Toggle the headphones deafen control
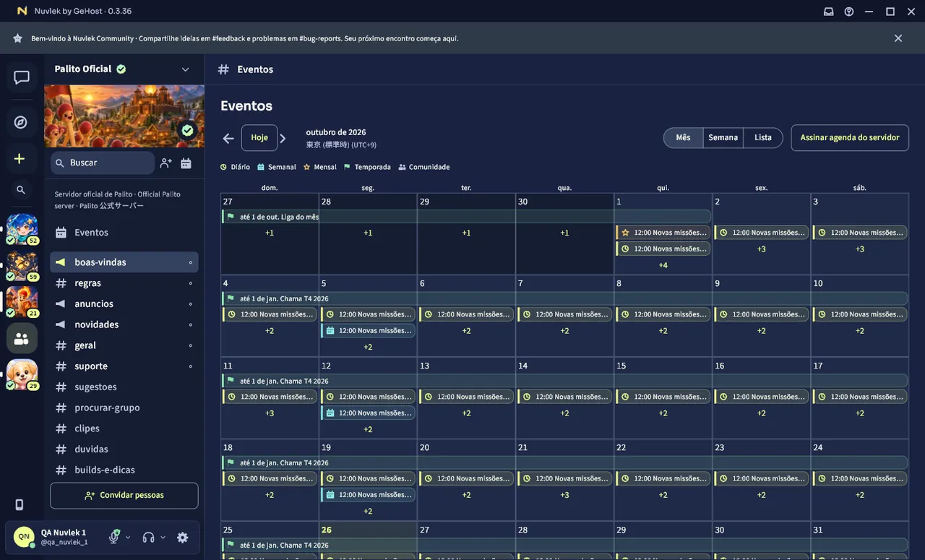 click(x=149, y=537)
